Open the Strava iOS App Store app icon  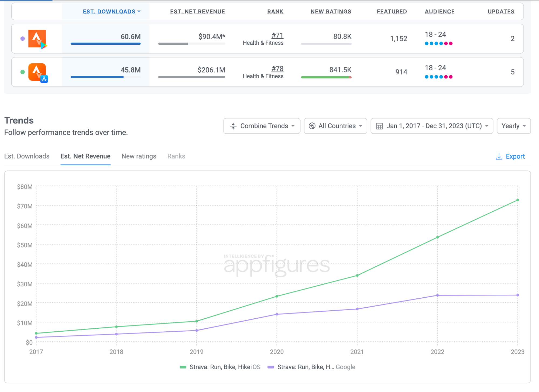38,73
